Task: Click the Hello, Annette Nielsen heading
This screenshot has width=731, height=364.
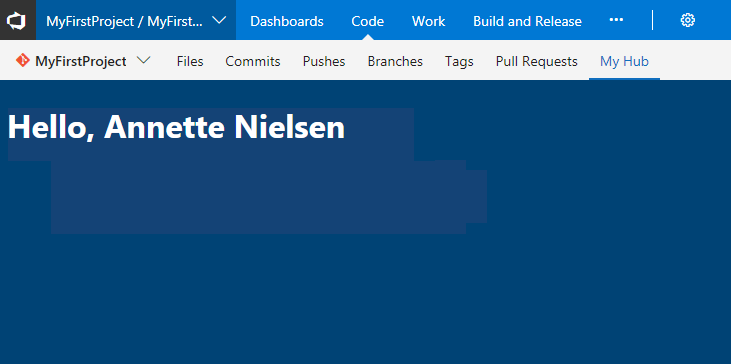Action: 176,127
